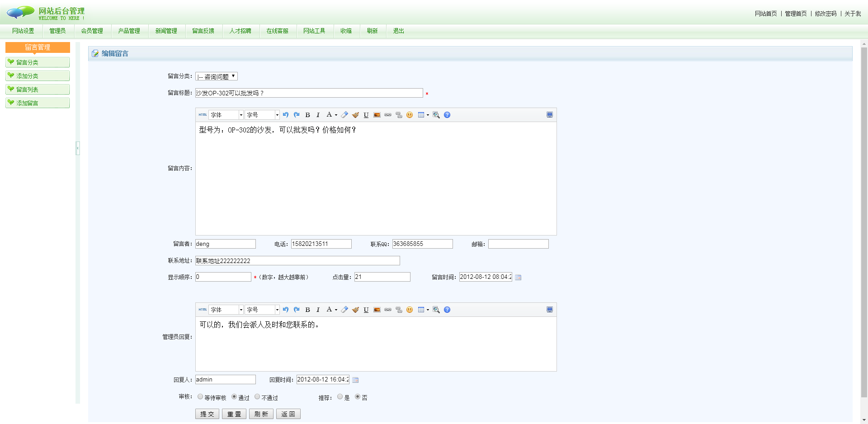Click the 返回 back button
This screenshot has height=424, width=868.
click(288, 414)
